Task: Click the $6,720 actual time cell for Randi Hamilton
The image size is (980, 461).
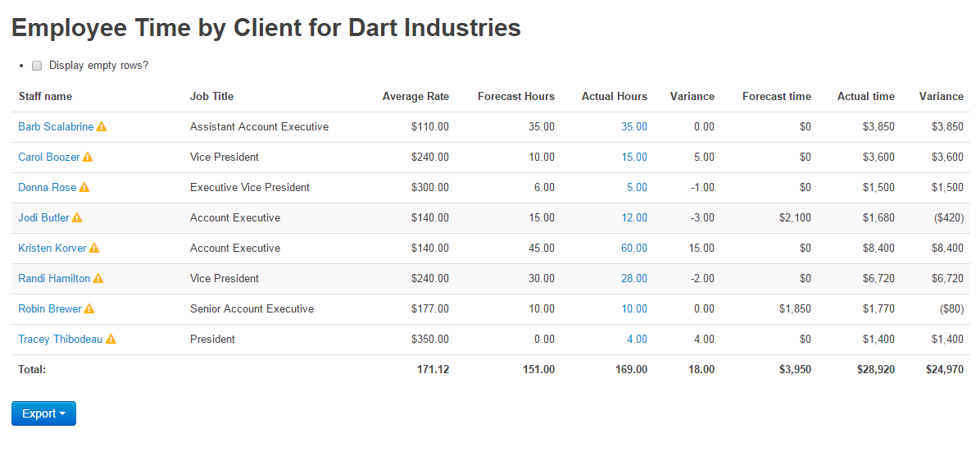Action: click(878, 278)
